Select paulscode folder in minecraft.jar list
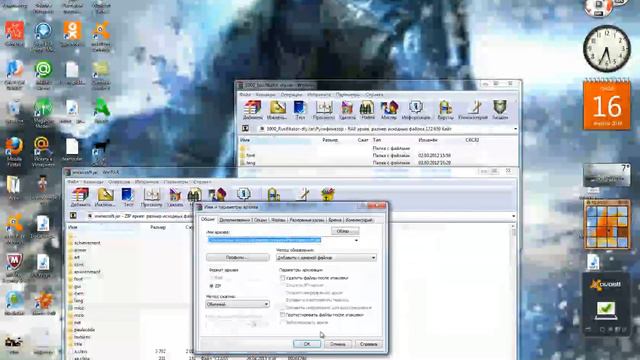Screen dimensions: 640x360 pyautogui.click(x=82, y=329)
